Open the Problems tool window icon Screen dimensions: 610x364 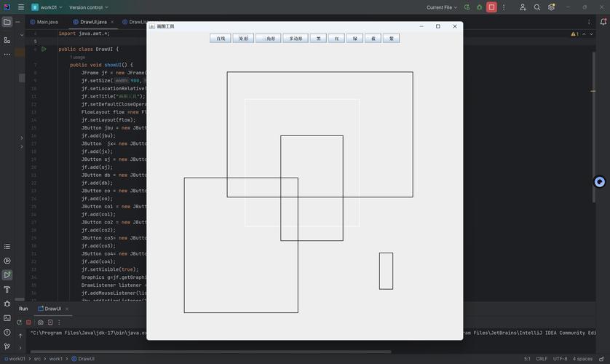pos(7,332)
